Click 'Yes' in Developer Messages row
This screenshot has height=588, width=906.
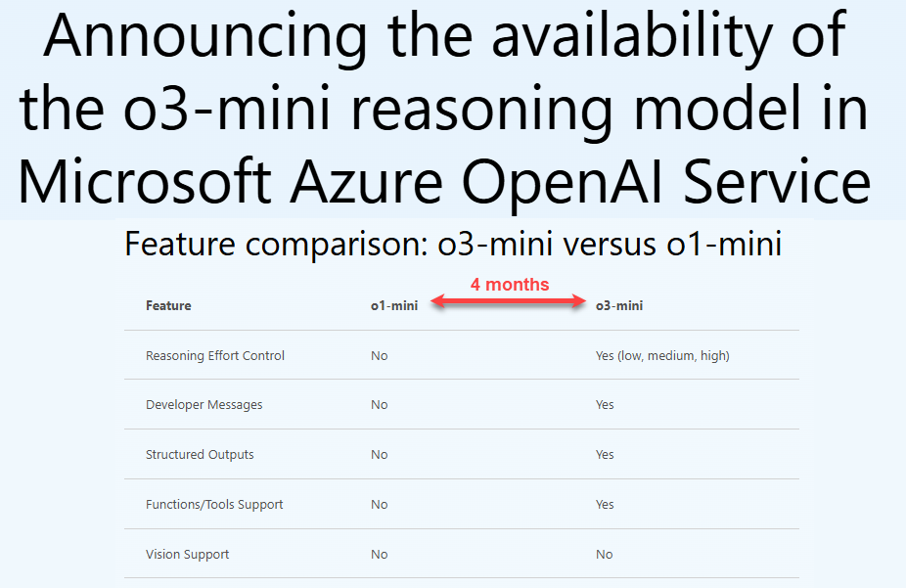click(605, 405)
